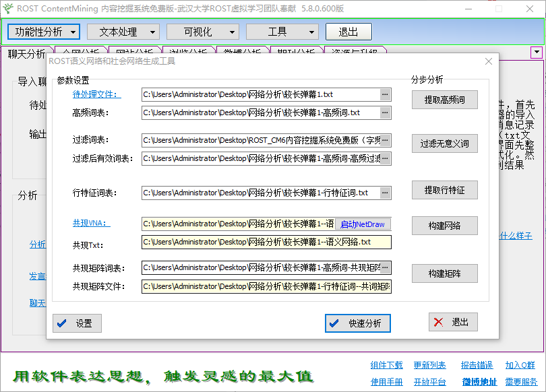Browse for the 高频词表 file path

(386, 114)
